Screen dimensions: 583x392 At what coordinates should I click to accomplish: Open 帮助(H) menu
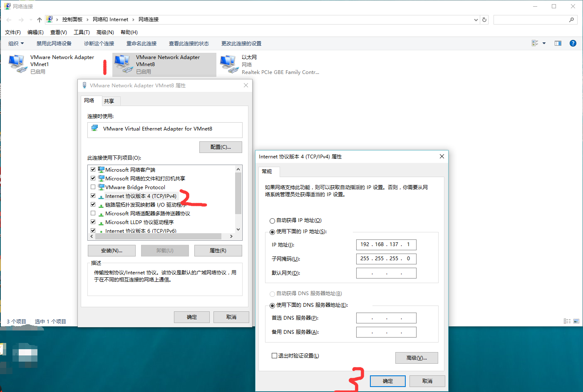pyautogui.click(x=129, y=32)
